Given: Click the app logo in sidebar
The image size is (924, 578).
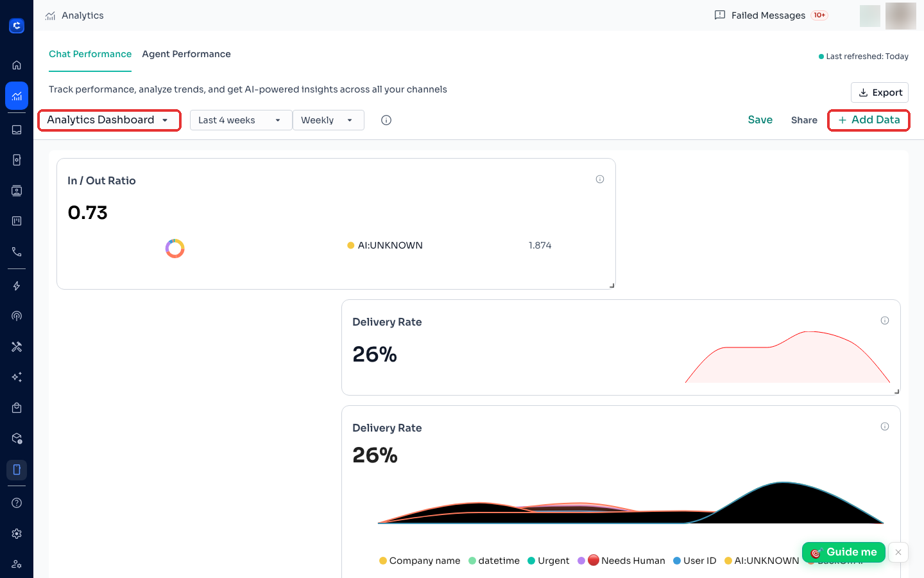Looking at the screenshot, I should pos(17,26).
